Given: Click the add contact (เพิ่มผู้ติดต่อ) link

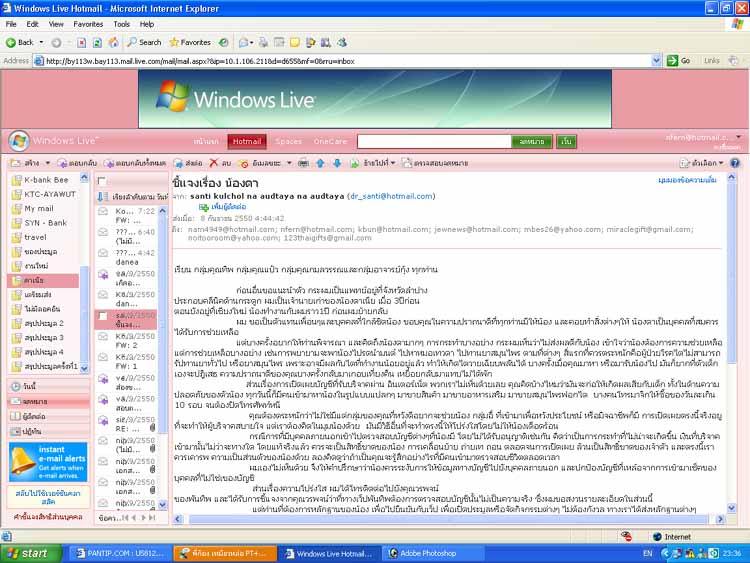Looking at the screenshot, I should [223, 207].
